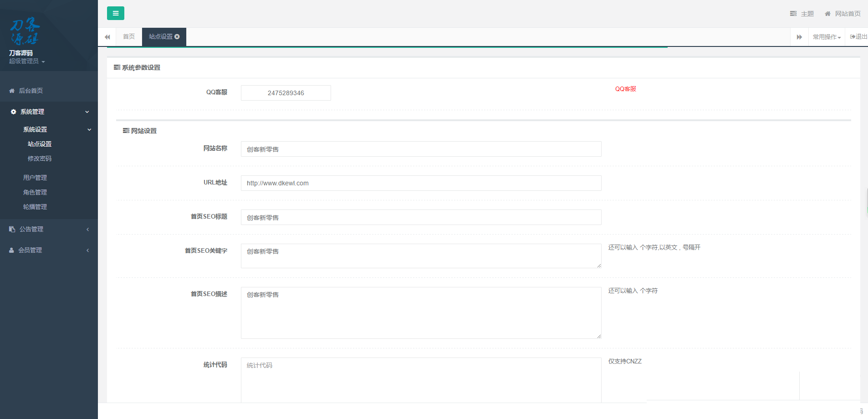Screen dimensions: 868x419
Task: Expand the 超级管理员 user dropdown
Action: click(27, 61)
